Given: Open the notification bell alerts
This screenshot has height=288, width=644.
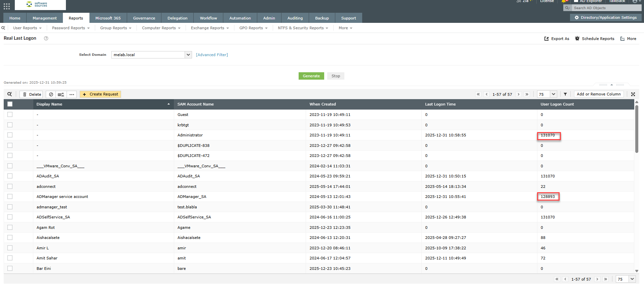Looking at the screenshot, I should [x=564, y=1].
